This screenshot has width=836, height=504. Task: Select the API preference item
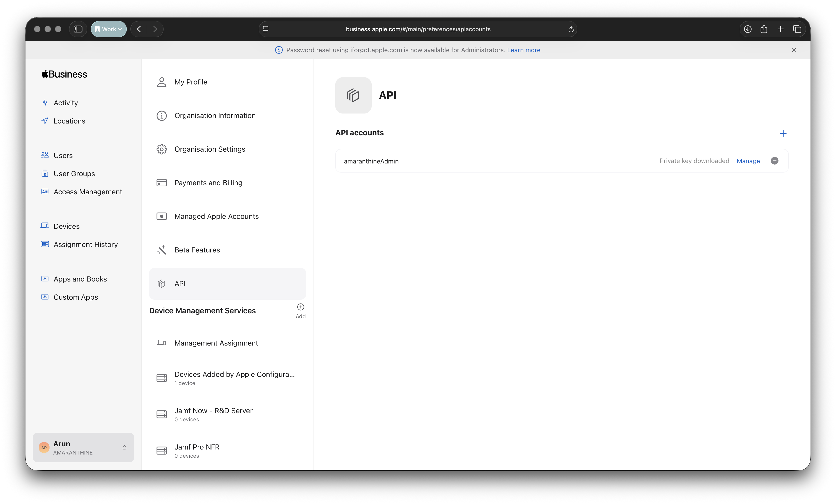(227, 284)
